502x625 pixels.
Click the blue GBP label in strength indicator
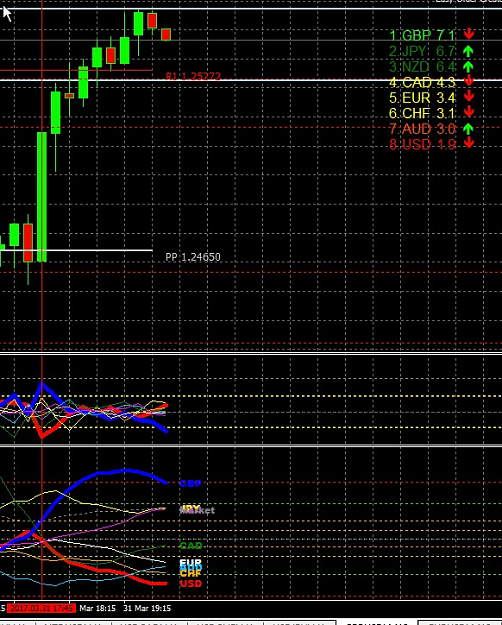click(x=190, y=483)
